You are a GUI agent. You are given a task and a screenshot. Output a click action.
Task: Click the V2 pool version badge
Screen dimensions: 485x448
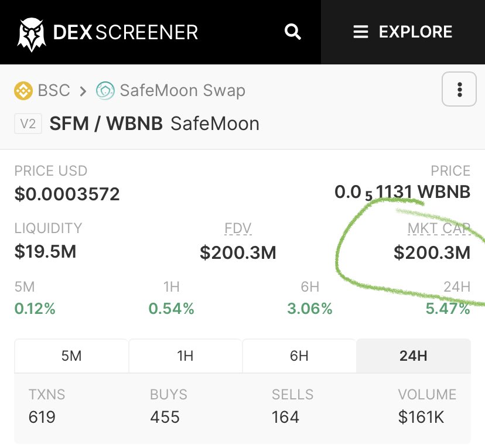(x=28, y=124)
